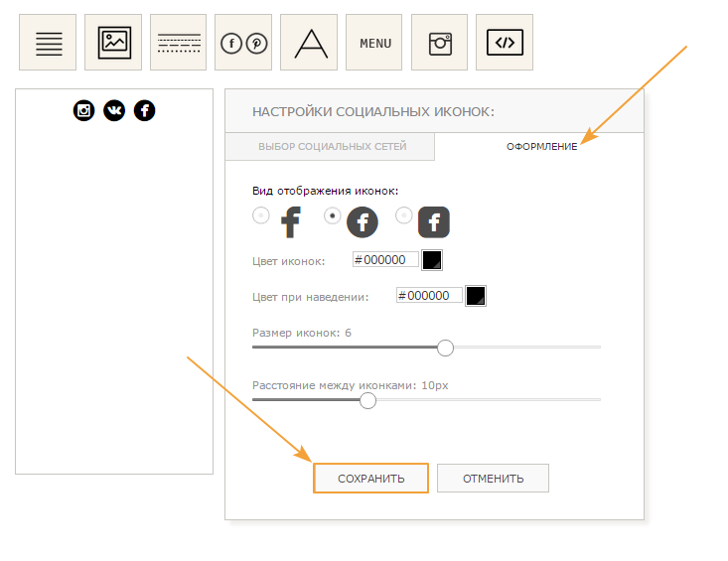Click the Facebook icon in the preview

click(144, 110)
